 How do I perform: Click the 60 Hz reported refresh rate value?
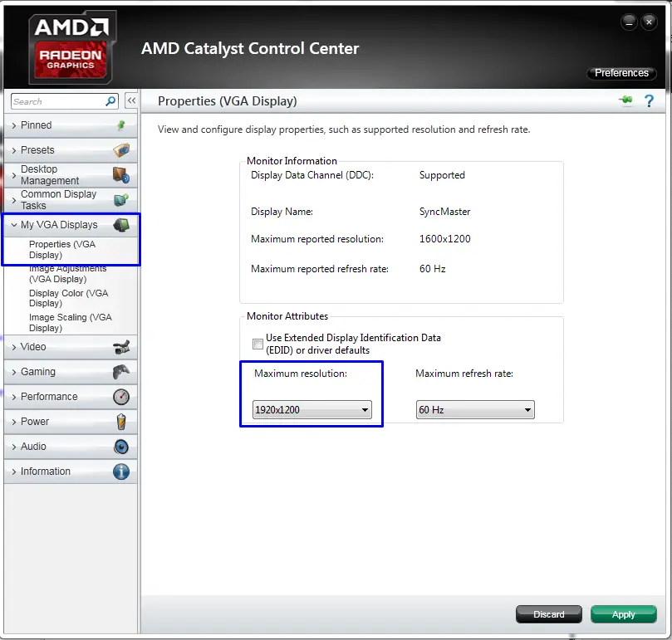tap(432, 269)
